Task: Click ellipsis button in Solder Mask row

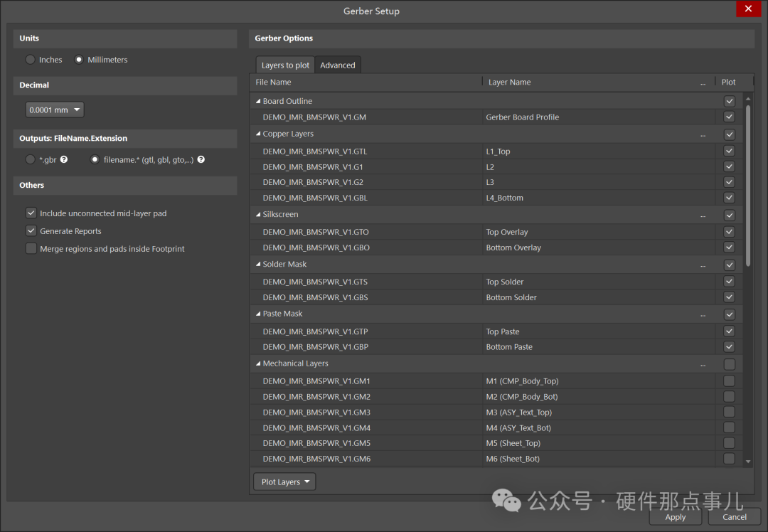Action: click(x=703, y=265)
